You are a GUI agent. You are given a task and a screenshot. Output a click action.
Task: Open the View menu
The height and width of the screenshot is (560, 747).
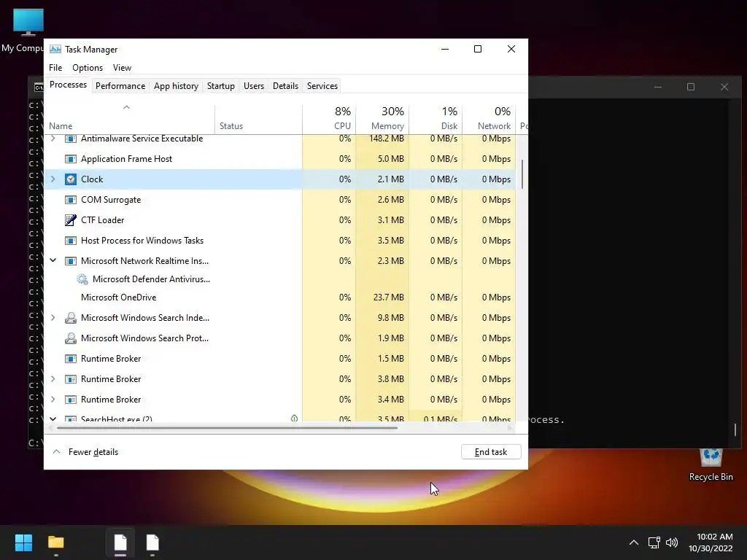(122, 68)
